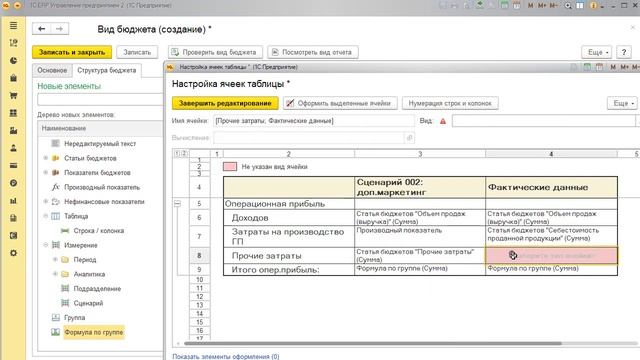Select the Подразделение dimension

(97, 289)
